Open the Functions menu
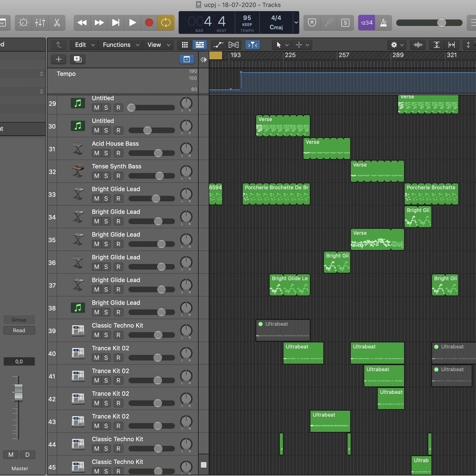The height and width of the screenshot is (476, 476). click(x=121, y=45)
